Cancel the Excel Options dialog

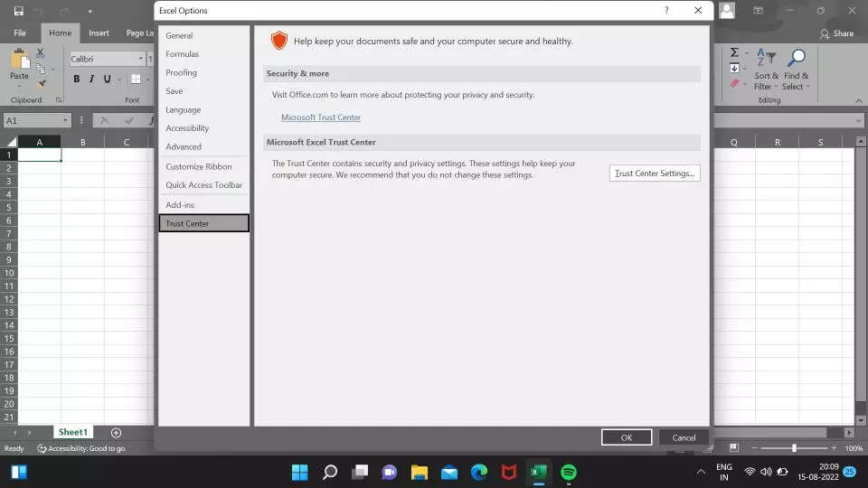tap(684, 437)
